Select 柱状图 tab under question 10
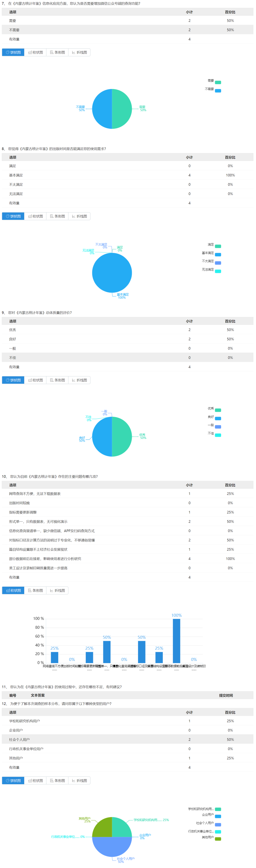This screenshot has height=868, width=256. [x=13, y=590]
